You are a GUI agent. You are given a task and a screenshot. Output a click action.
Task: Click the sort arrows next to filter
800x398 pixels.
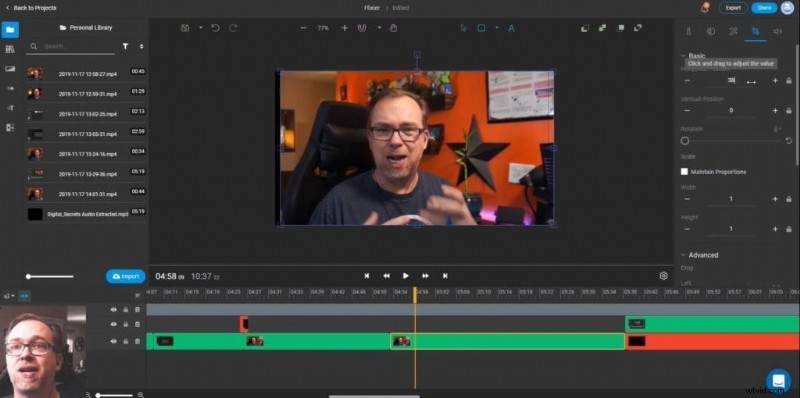click(x=141, y=46)
